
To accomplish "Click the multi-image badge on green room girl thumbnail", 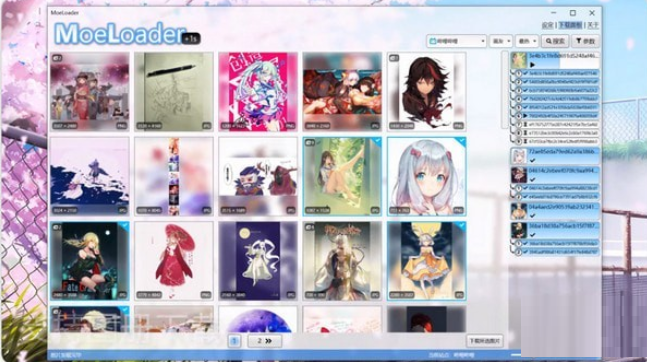I will (x=309, y=143).
